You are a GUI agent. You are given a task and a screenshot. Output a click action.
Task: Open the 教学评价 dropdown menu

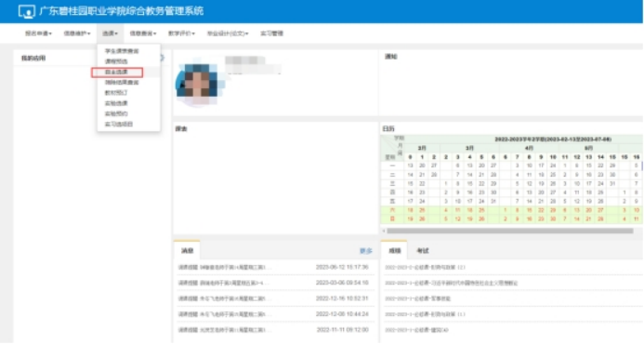(x=181, y=33)
